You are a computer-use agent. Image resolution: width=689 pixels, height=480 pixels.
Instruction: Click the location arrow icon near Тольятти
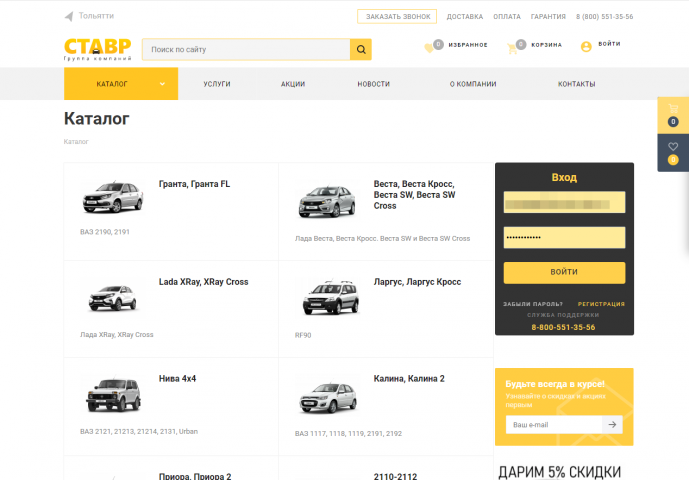pyautogui.click(x=69, y=17)
